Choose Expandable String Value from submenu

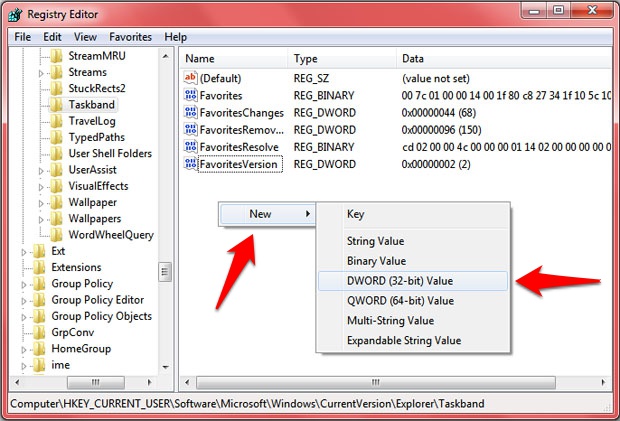coord(413,340)
